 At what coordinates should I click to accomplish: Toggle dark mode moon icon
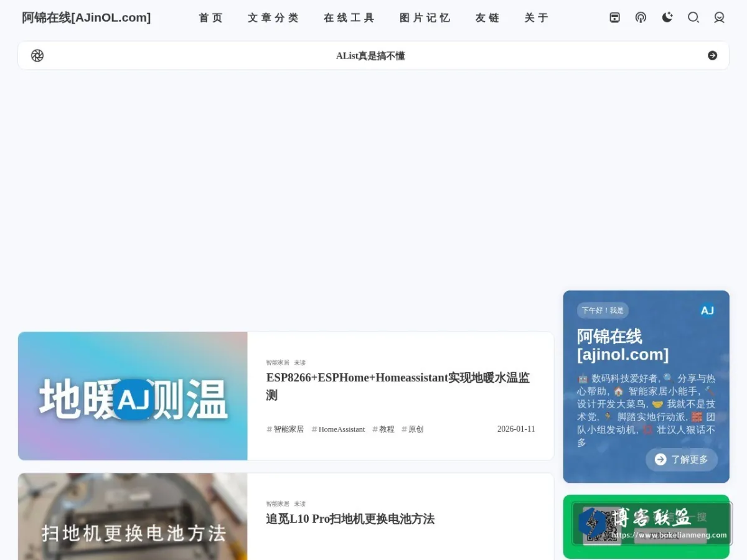pyautogui.click(x=667, y=17)
